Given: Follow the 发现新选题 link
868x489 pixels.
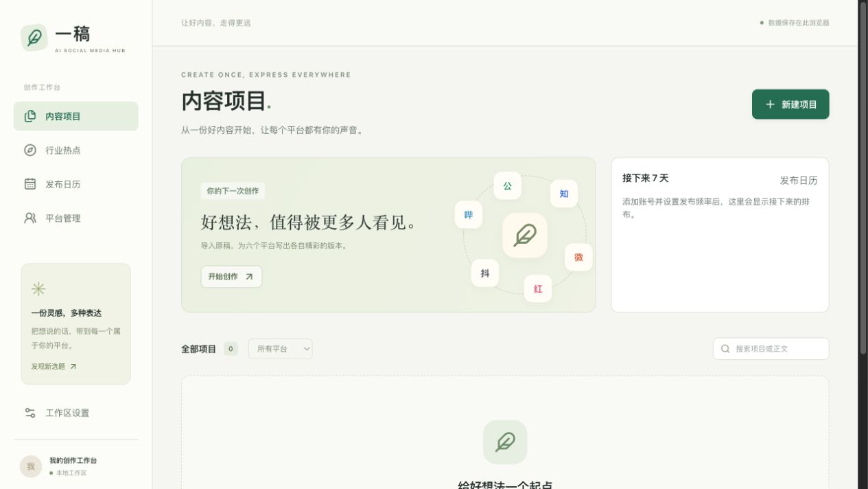Looking at the screenshot, I should coord(54,367).
